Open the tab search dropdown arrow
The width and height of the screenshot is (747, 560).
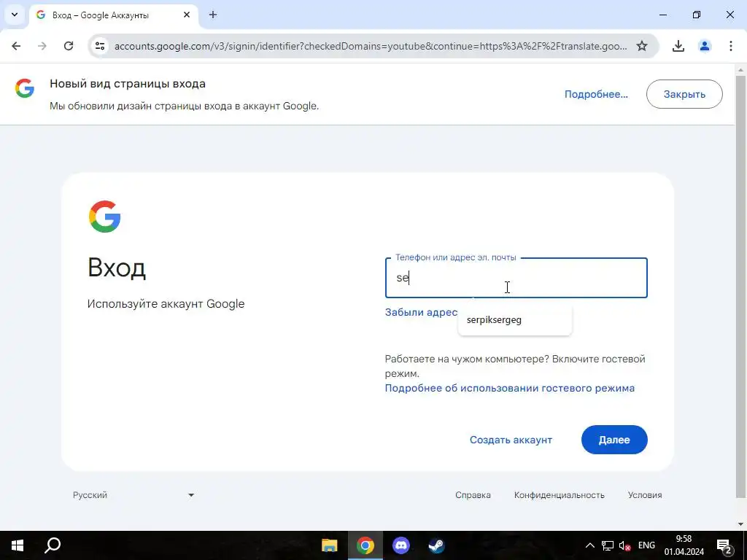pos(15,15)
